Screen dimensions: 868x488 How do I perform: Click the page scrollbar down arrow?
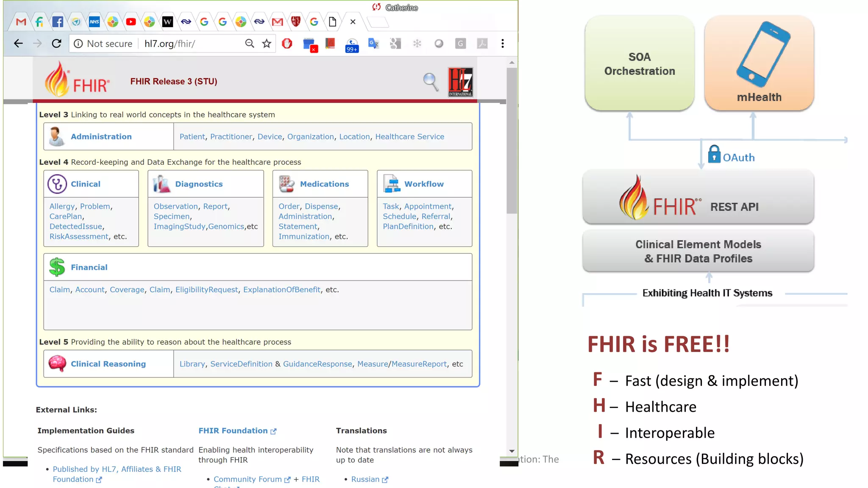point(512,451)
